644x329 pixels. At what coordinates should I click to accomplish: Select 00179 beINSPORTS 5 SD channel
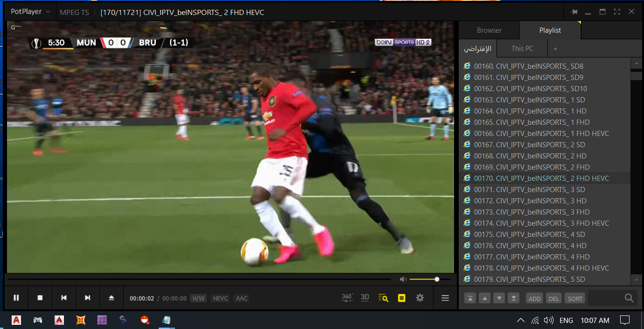tap(545, 279)
